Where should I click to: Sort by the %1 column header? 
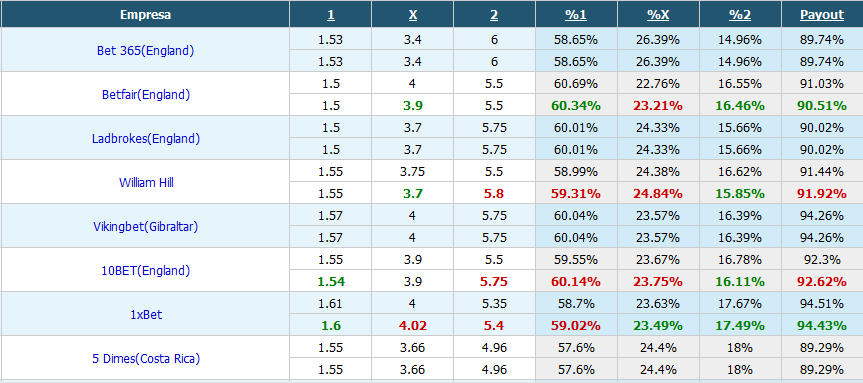(x=576, y=15)
